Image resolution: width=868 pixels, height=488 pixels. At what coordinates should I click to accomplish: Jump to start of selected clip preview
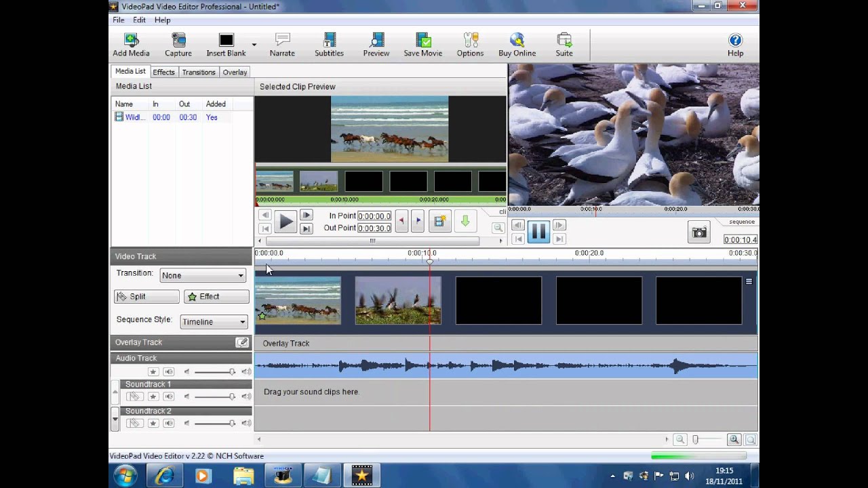point(265,229)
